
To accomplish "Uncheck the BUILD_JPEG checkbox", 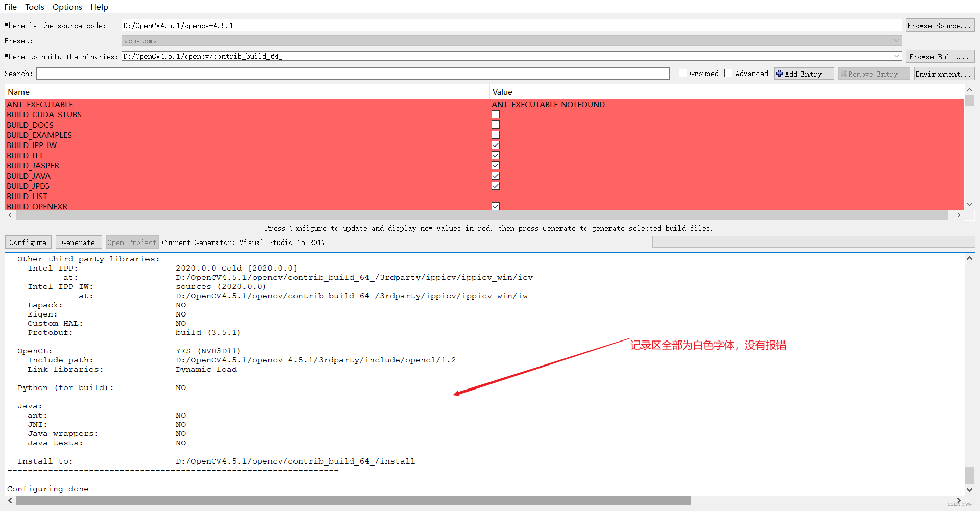I will (496, 186).
